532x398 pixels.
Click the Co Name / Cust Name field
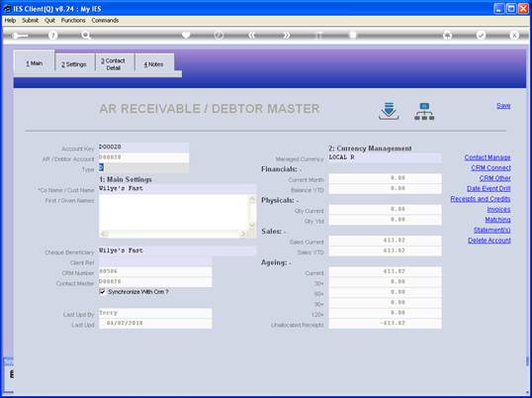point(177,189)
